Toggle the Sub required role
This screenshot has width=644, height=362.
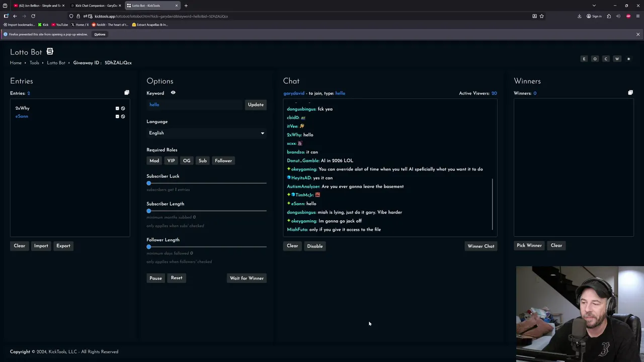tap(202, 161)
